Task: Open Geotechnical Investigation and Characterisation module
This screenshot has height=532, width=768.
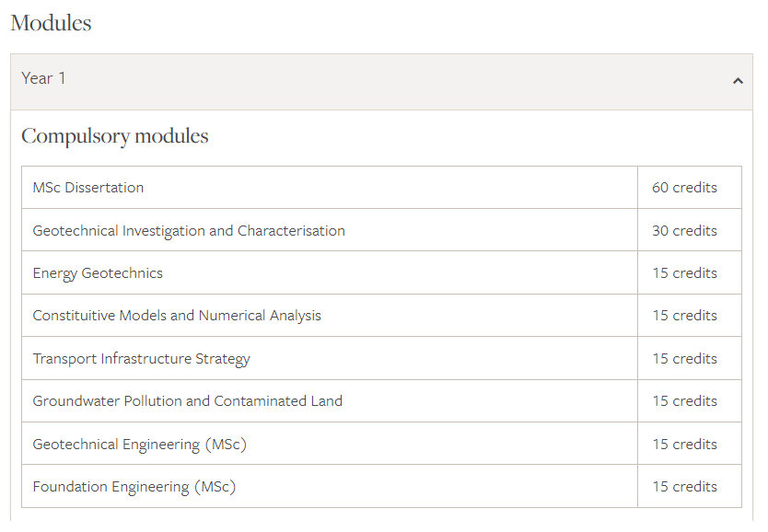Action: tap(189, 231)
